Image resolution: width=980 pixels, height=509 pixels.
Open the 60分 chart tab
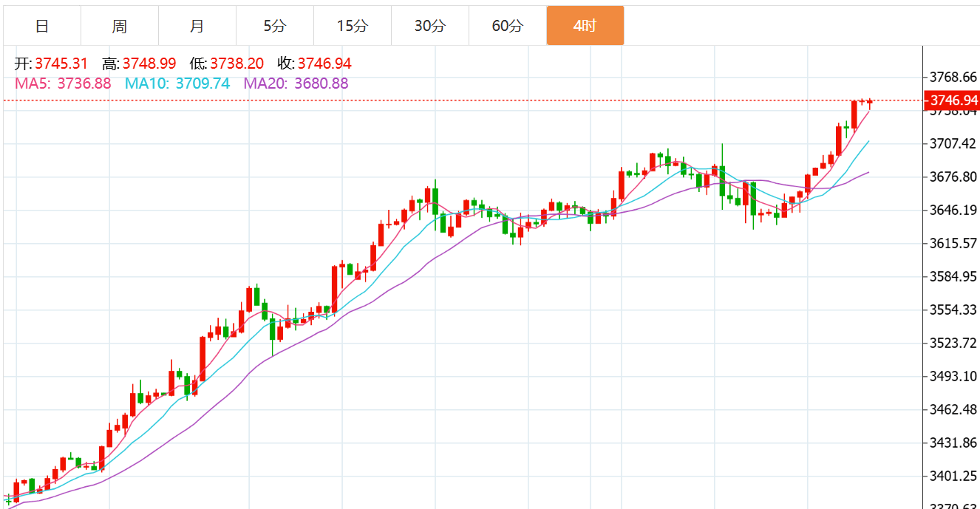(508, 26)
